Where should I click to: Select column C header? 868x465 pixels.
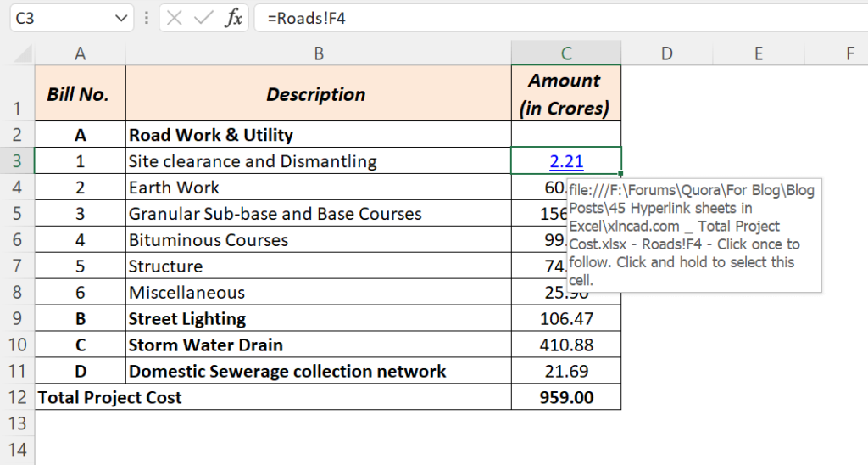click(x=565, y=53)
